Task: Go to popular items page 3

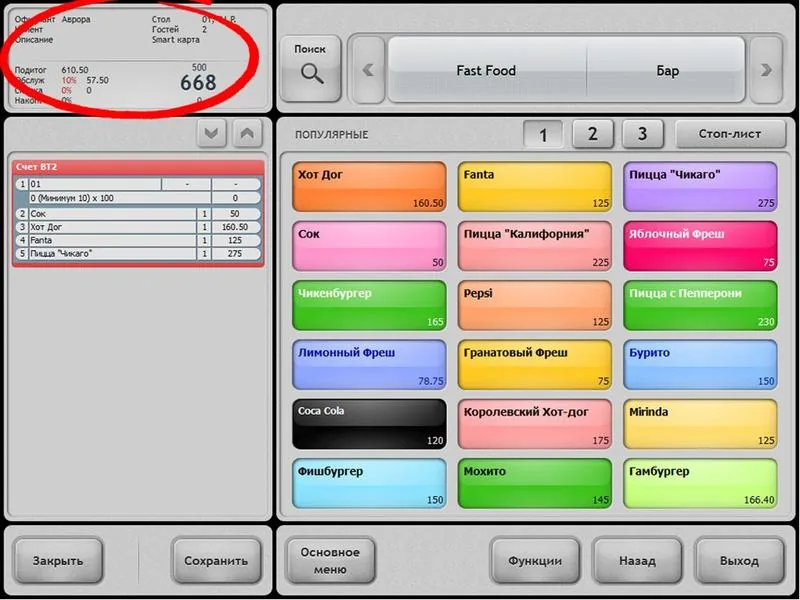Action: pos(643,134)
